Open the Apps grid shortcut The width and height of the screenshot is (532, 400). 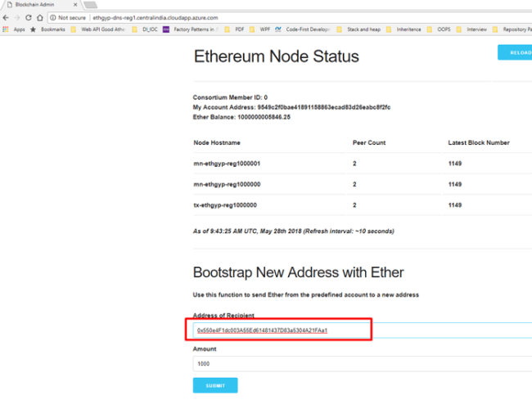[14, 29]
